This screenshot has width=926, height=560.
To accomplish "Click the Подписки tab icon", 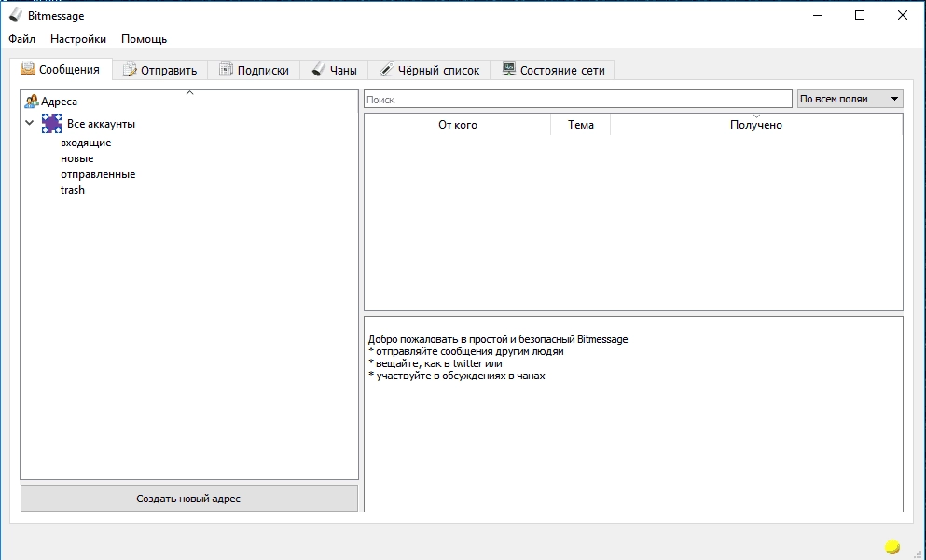I will [x=227, y=70].
